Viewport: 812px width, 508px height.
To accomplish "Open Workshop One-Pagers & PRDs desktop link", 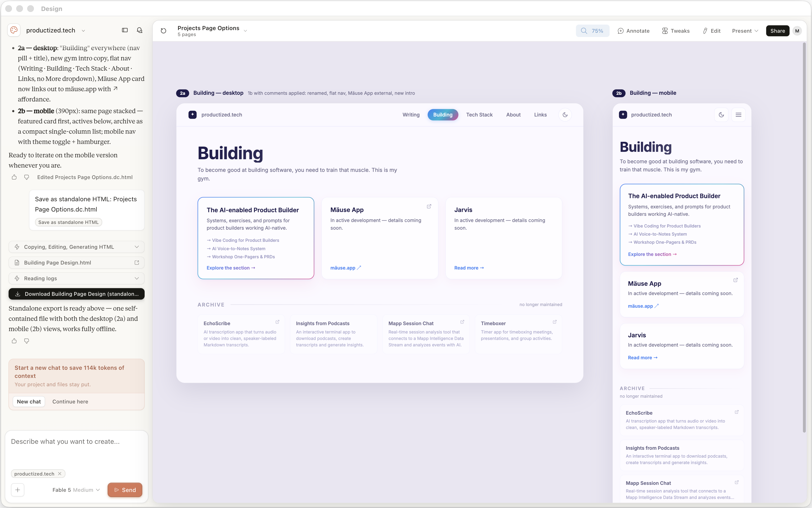I will (241, 257).
